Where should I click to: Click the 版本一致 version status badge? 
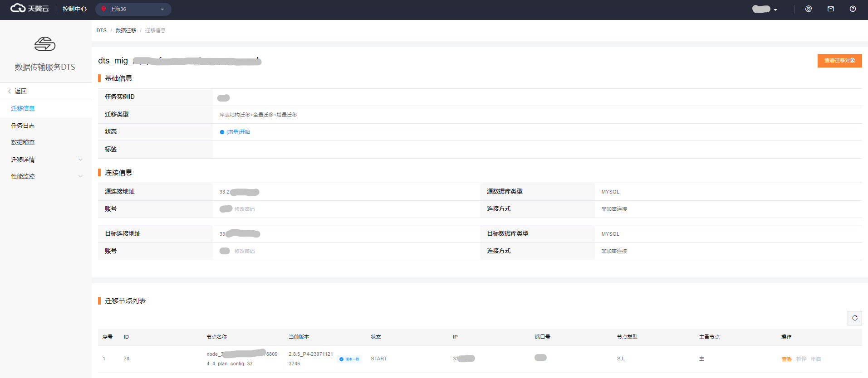tap(349, 359)
